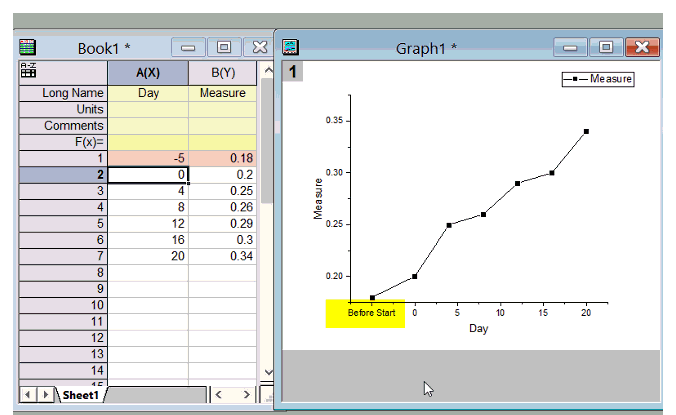Image resolution: width=676 pixels, height=415 pixels.
Task: Click worksheet vertical scroll up arrow
Action: [268, 70]
